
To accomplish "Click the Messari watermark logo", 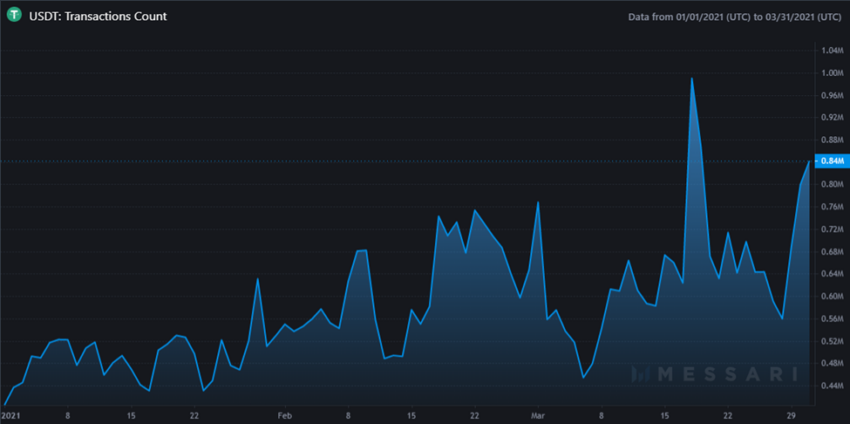I will 714,374.
